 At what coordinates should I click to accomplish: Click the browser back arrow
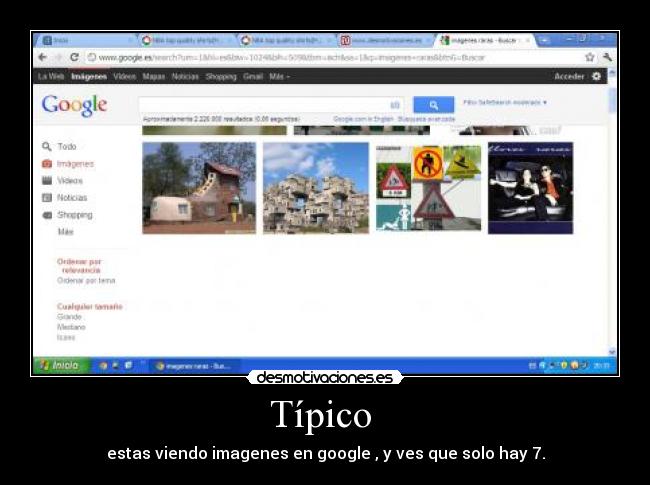(x=42, y=57)
